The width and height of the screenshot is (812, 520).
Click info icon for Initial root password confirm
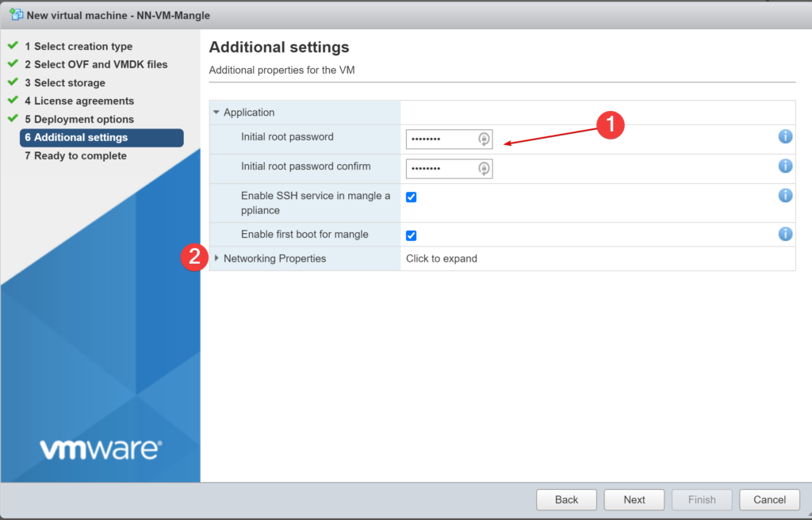click(x=785, y=166)
